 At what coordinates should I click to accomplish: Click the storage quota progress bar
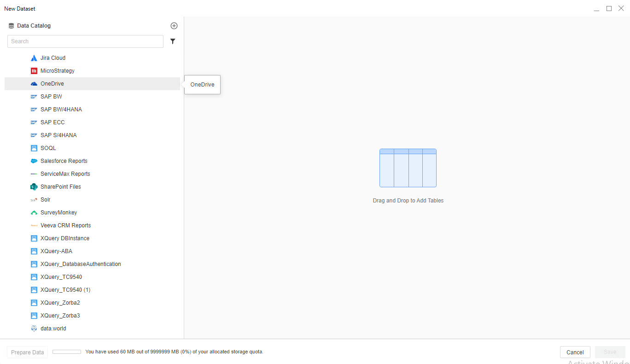[67, 352]
